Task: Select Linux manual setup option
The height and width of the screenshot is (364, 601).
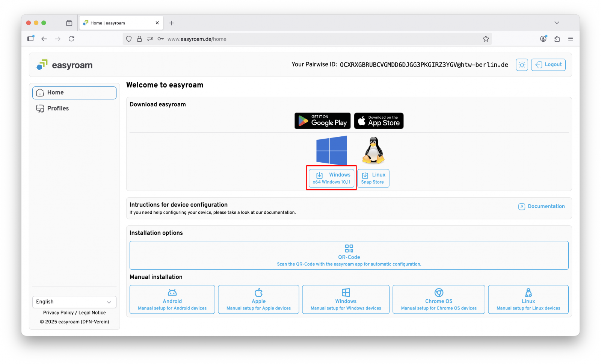Action: coord(528,299)
